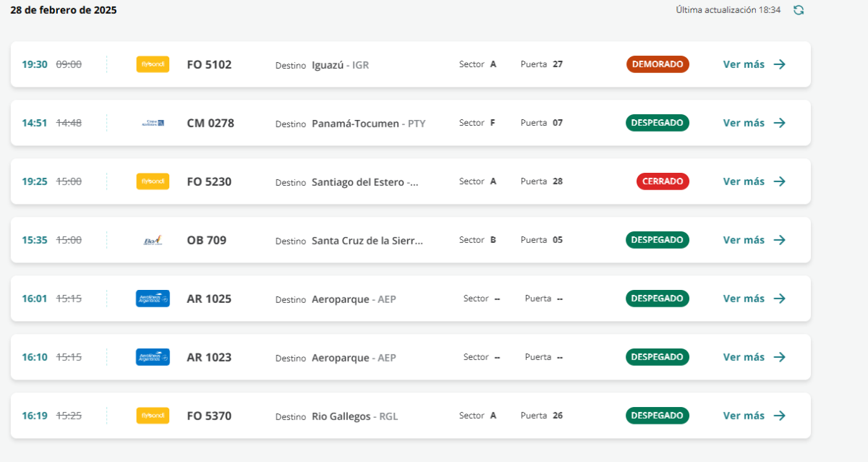Click DESPEGADO badge for Panamá-Tocumen flight
The image size is (868, 462).
click(x=657, y=123)
